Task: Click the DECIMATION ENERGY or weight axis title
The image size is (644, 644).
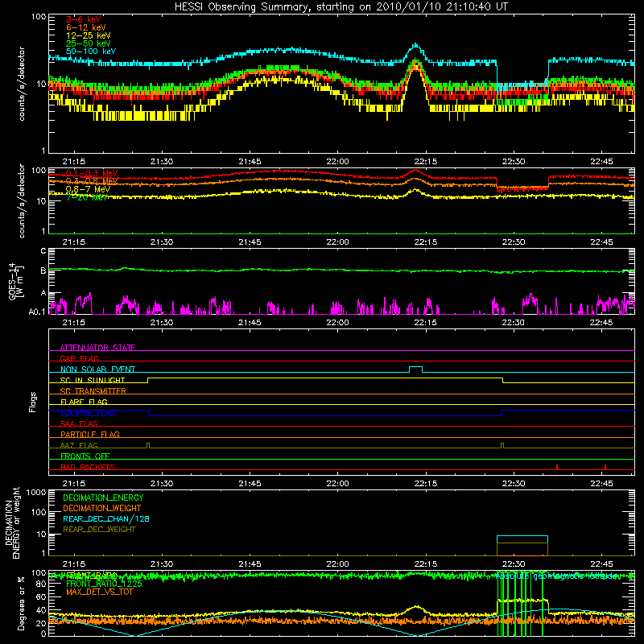Action: pyautogui.click(x=12, y=522)
